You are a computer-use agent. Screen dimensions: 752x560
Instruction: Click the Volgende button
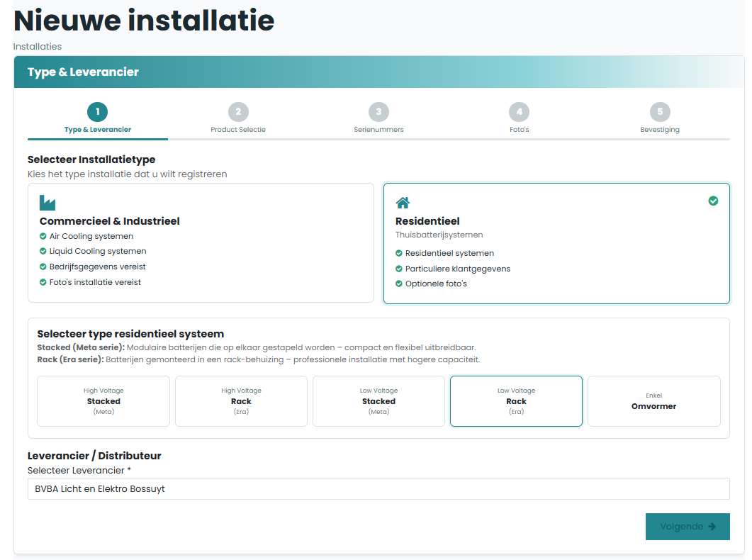688,527
